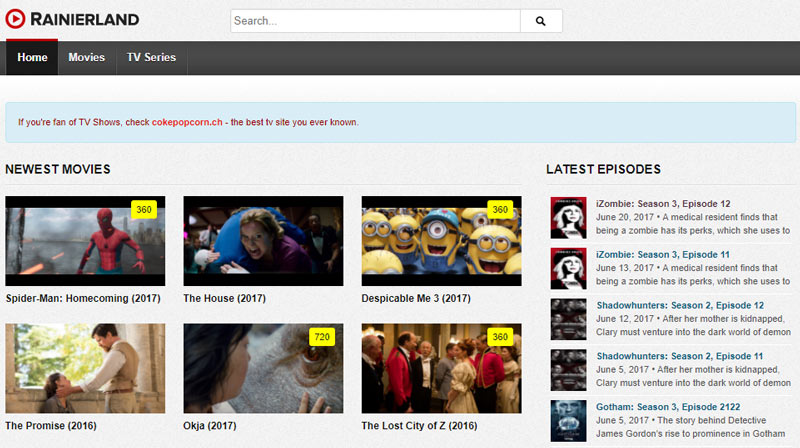
Task: Open Gotham Season 3, Episode 2122 link
Action: 668,407
